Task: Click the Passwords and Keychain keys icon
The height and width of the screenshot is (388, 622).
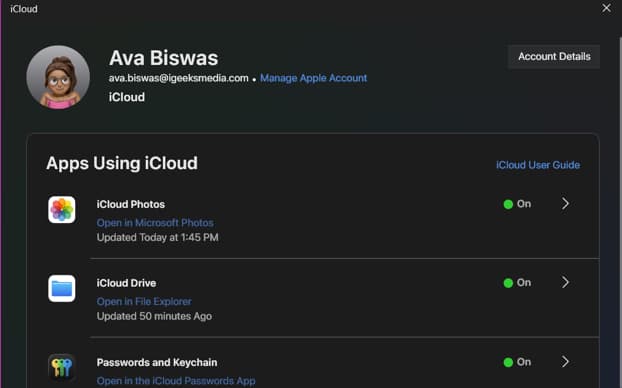Action: [x=62, y=367]
